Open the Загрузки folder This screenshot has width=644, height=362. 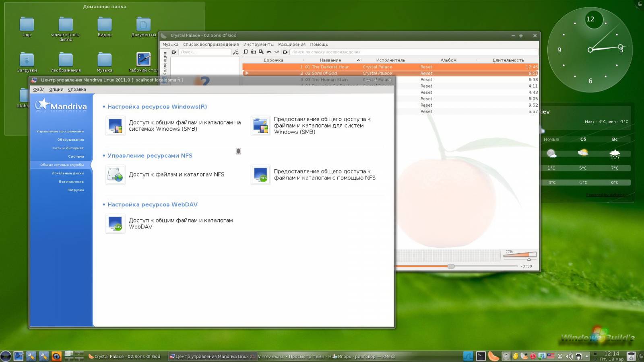click(x=27, y=62)
